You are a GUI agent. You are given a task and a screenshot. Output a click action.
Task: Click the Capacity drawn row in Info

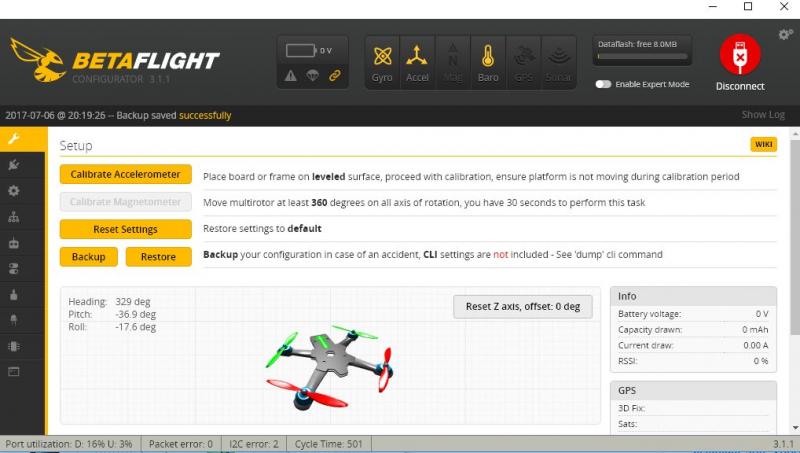coord(693,330)
